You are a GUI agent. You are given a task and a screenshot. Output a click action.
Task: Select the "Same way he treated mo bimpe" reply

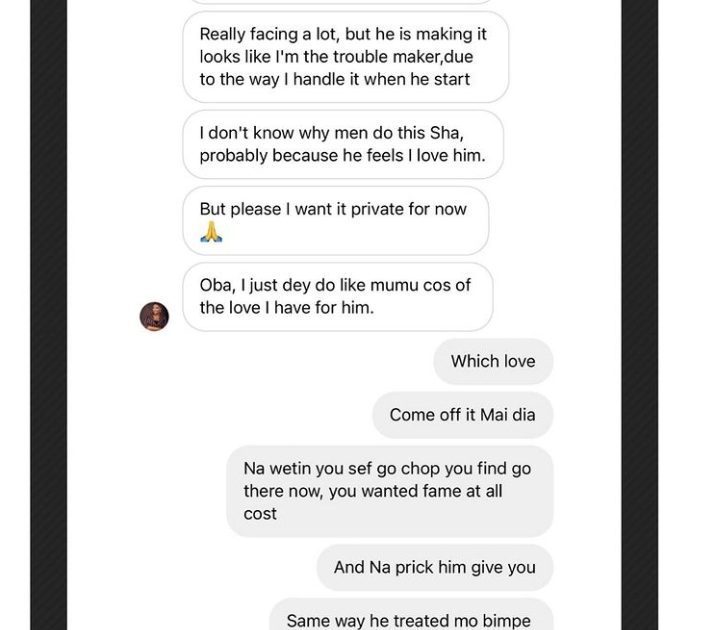click(410, 620)
